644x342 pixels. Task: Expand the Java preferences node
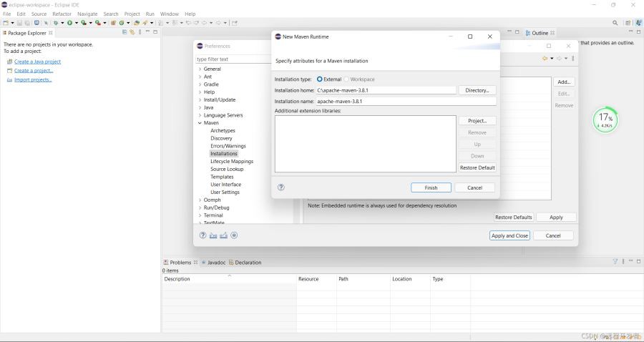coord(200,107)
